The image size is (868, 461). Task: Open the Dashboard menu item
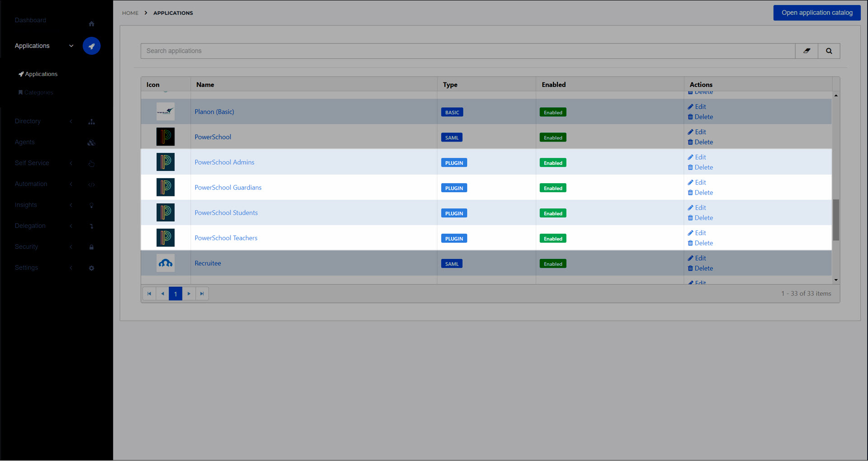(30, 20)
